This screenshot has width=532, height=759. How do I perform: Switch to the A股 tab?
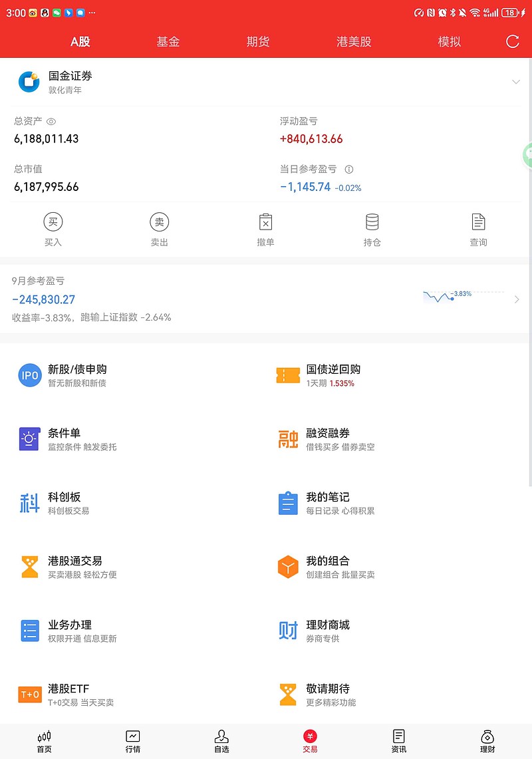[x=80, y=42]
